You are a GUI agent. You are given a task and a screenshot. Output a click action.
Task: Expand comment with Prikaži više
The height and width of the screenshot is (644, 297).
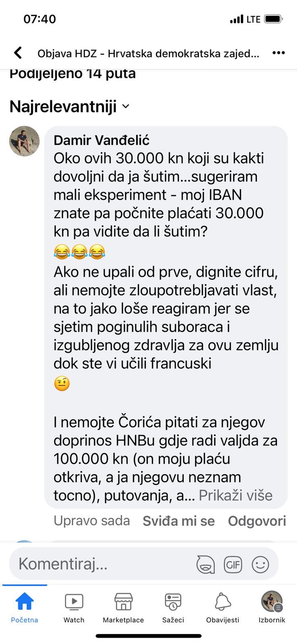[x=236, y=496]
